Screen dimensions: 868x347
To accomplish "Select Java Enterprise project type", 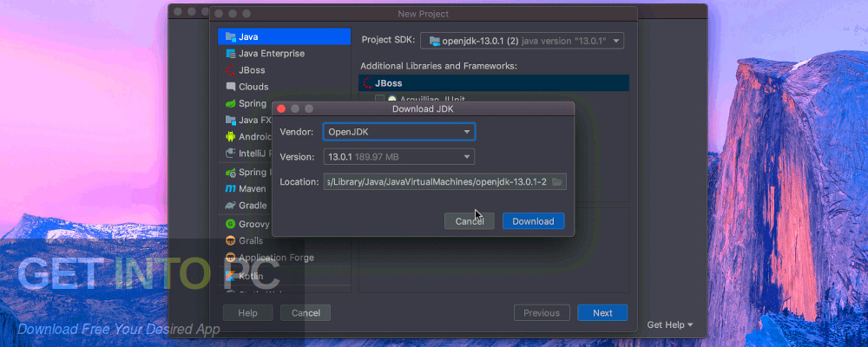I will pyautogui.click(x=285, y=54).
